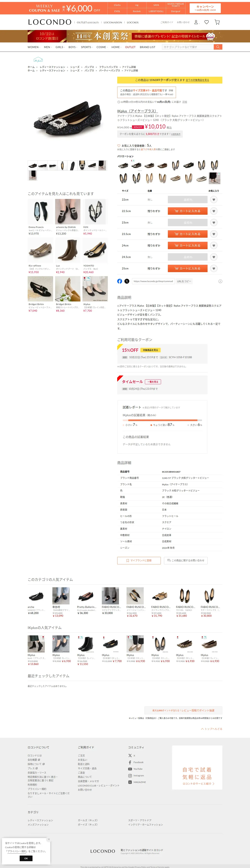The height and width of the screenshot is (868, 250).
Task: Open the OUTLET nav item
Action: point(130,47)
